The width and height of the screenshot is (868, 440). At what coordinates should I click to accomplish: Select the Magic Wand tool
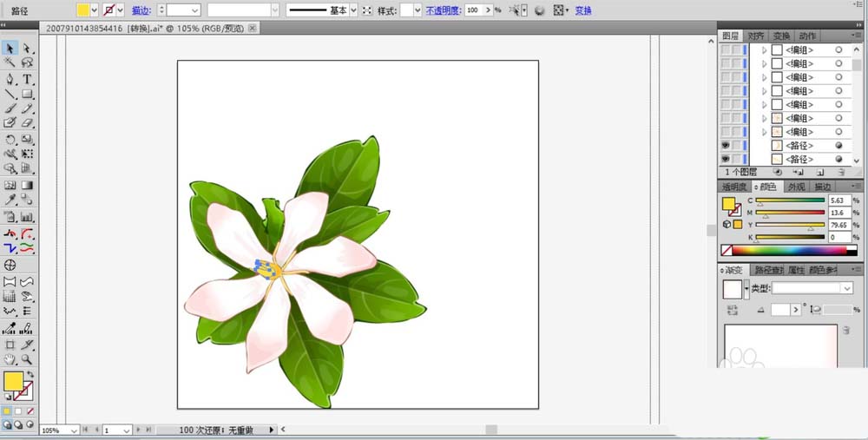pyautogui.click(x=10, y=62)
